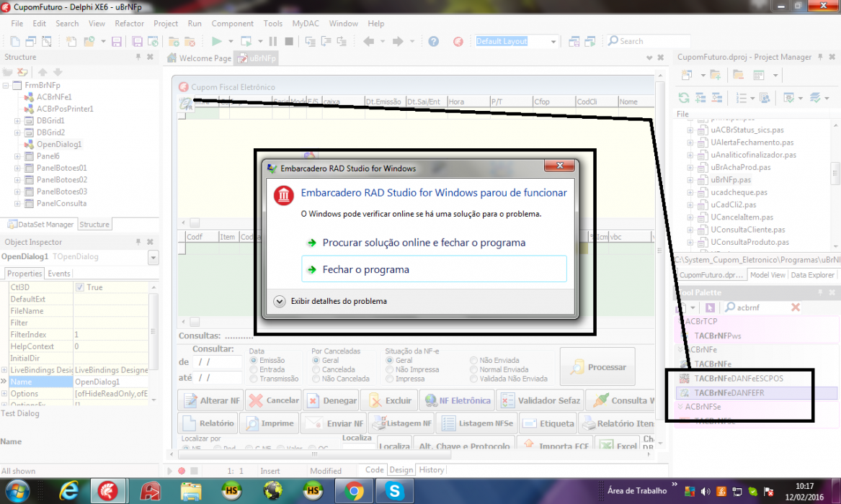This screenshot has height=504, width=841.
Task: Expand the DBGrid1 node in Structure tree
Action: (x=17, y=120)
